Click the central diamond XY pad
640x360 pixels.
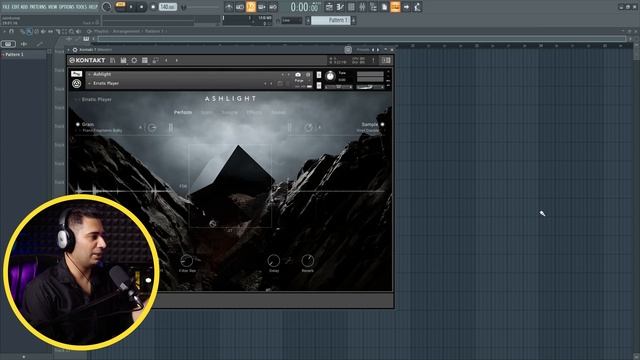click(x=230, y=186)
